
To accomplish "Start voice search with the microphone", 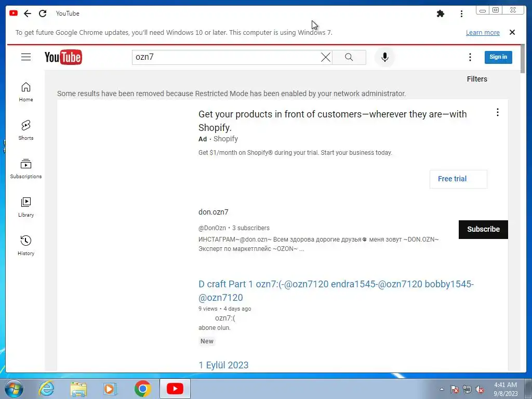I will point(385,57).
